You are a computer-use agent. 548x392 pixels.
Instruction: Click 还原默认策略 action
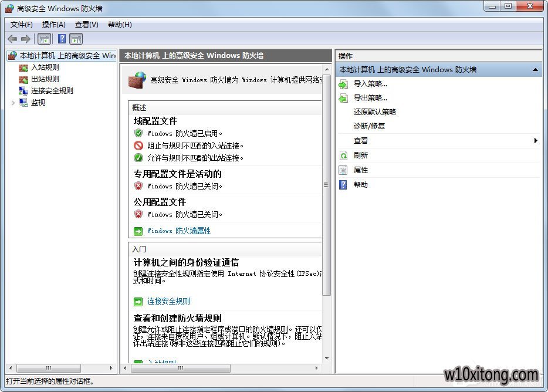[375, 112]
